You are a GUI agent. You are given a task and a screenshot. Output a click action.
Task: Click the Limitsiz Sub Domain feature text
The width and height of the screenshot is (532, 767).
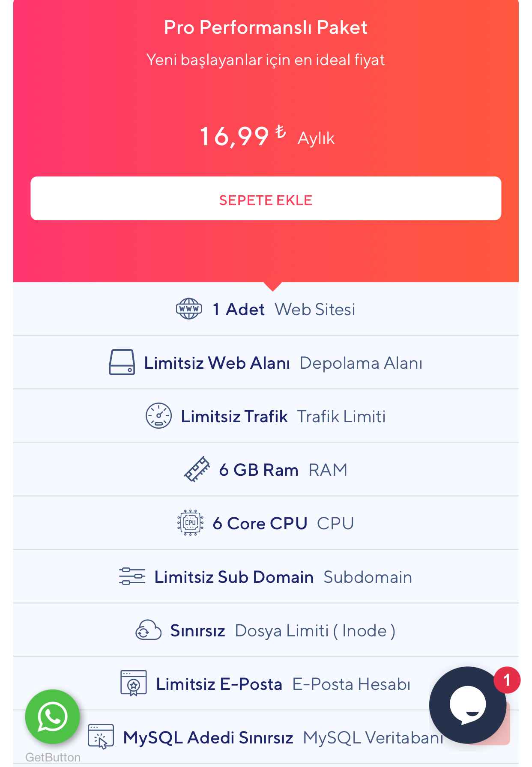(234, 577)
